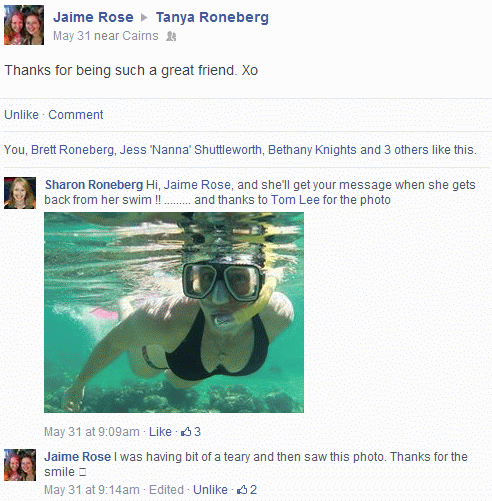Open the May 31 near Cairns timestamp
This screenshot has width=492, height=501.
click(x=106, y=36)
